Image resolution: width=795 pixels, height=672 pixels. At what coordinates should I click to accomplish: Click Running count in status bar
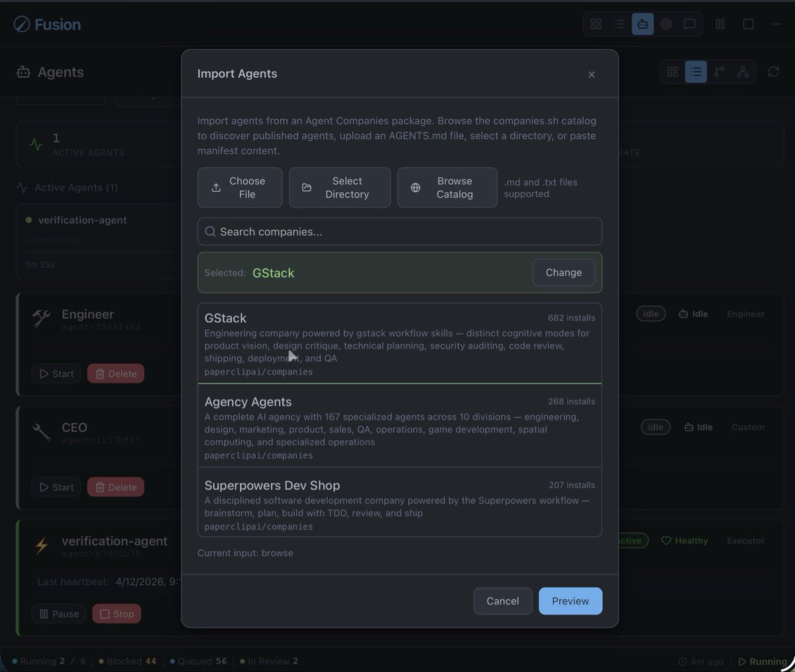[x=49, y=661]
